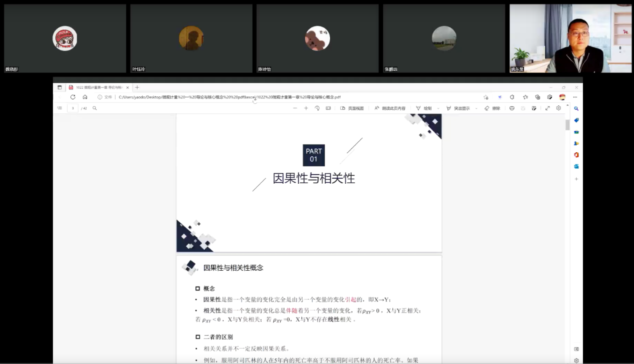634x364 pixels.
Task: Open the 页面视图 page view menu
Action: [x=352, y=108]
